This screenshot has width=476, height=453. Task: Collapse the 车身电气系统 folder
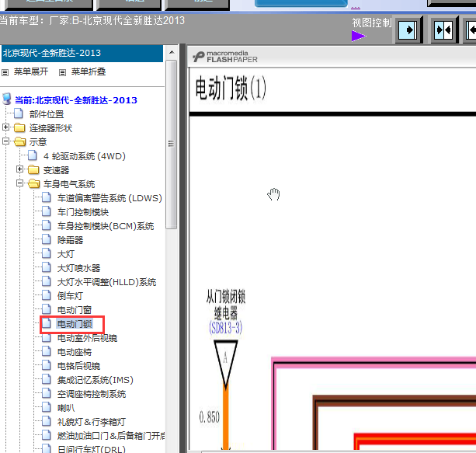pos(19,183)
